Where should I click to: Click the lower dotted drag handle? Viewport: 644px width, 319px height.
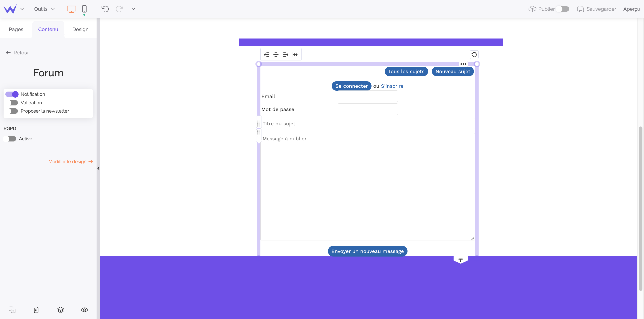pyautogui.click(x=259, y=136)
